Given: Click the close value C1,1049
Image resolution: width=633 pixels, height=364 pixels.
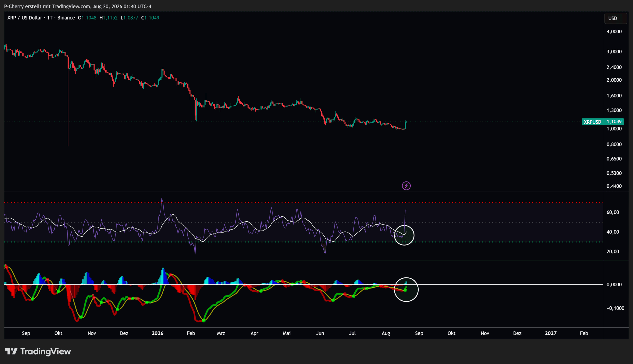Looking at the screenshot, I should 150,18.
